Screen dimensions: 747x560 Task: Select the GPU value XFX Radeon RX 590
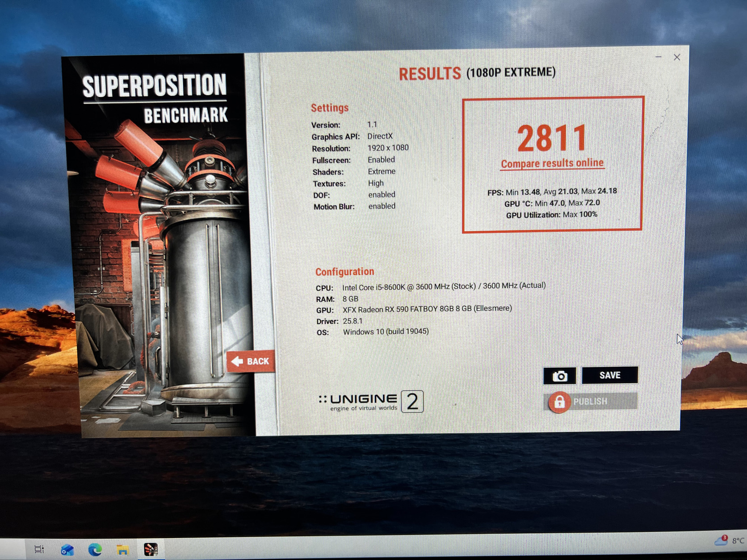pos(428,309)
